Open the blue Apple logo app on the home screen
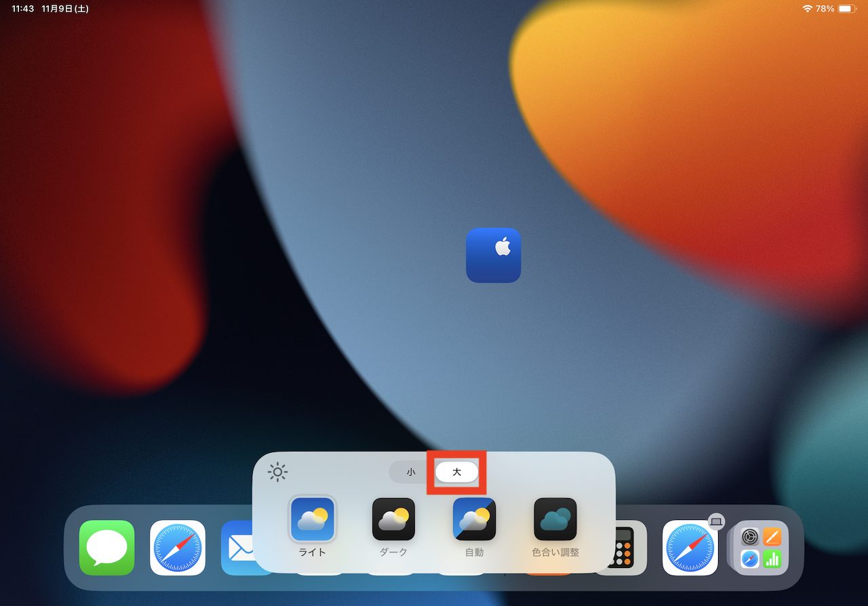The width and height of the screenshot is (868, 606). pos(494,255)
